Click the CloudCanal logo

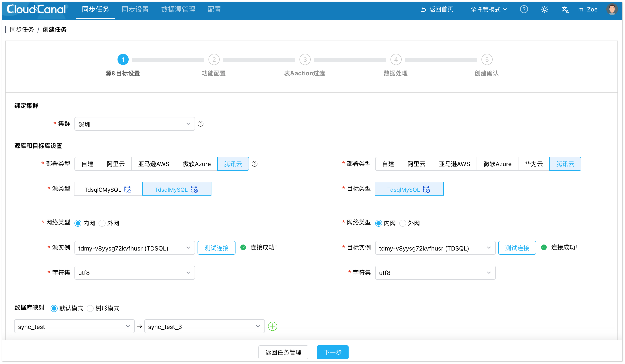pos(36,9)
